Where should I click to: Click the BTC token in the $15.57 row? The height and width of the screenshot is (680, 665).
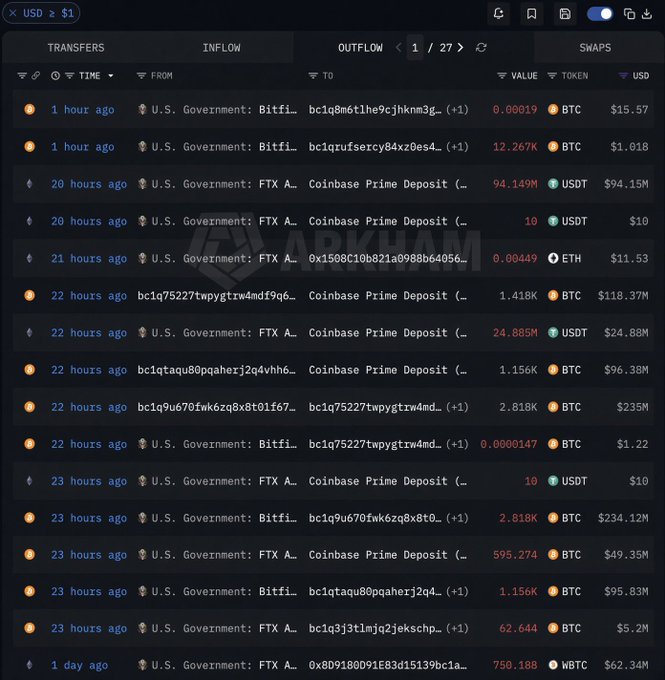(564, 110)
